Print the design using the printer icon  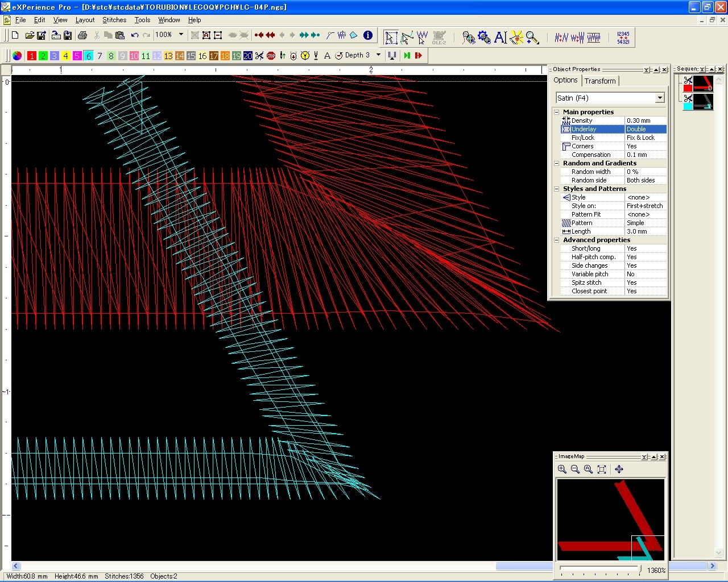[x=82, y=35]
